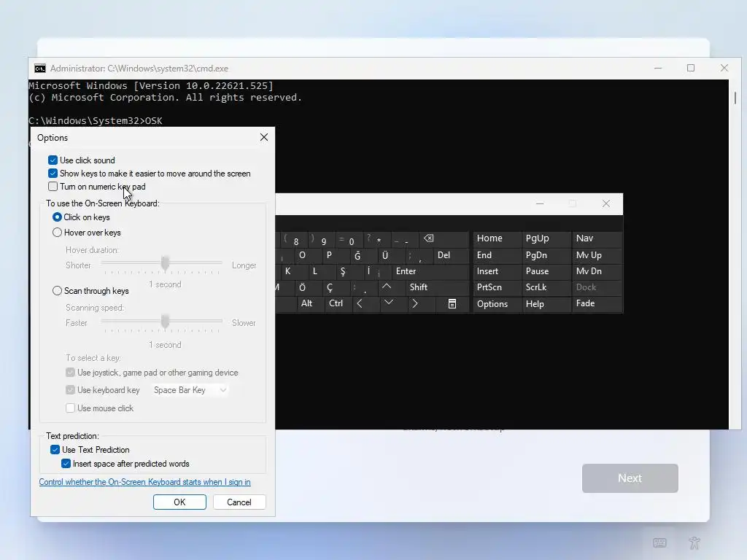Click the ScrLk key
Screen dimensions: 747x560
pos(546,287)
